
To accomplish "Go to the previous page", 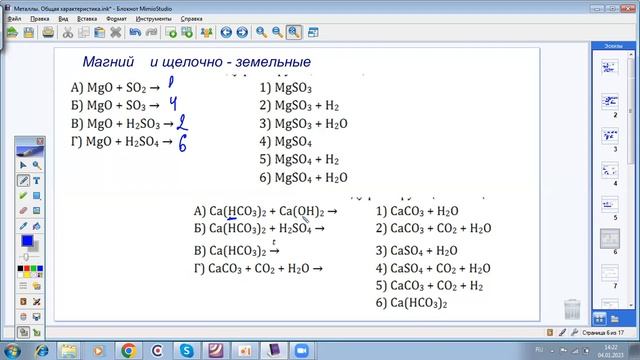I will pyautogui.click(x=226, y=32).
